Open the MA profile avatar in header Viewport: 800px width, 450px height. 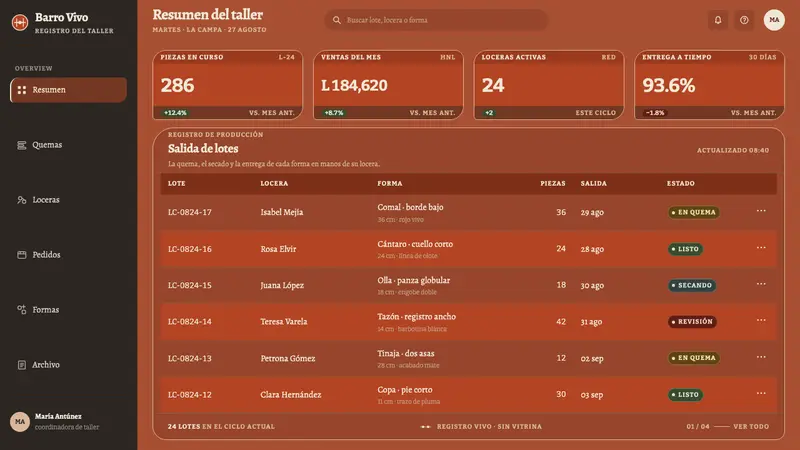pos(774,20)
